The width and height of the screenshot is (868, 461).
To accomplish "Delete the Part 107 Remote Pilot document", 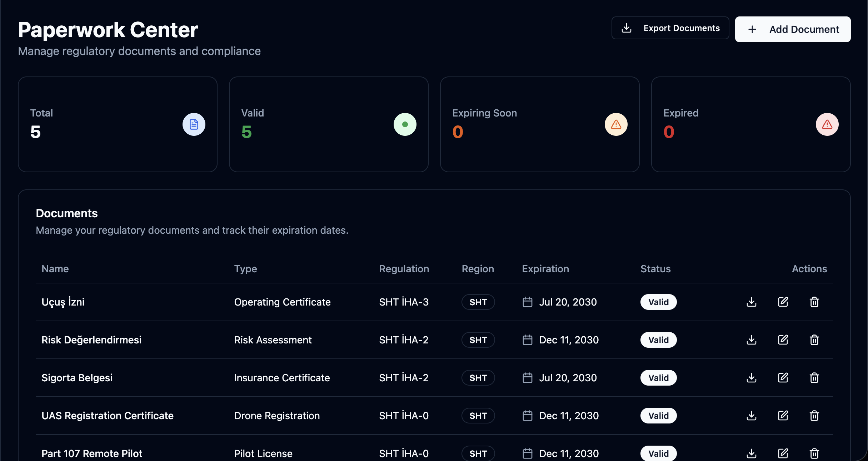I will pos(814,453).
